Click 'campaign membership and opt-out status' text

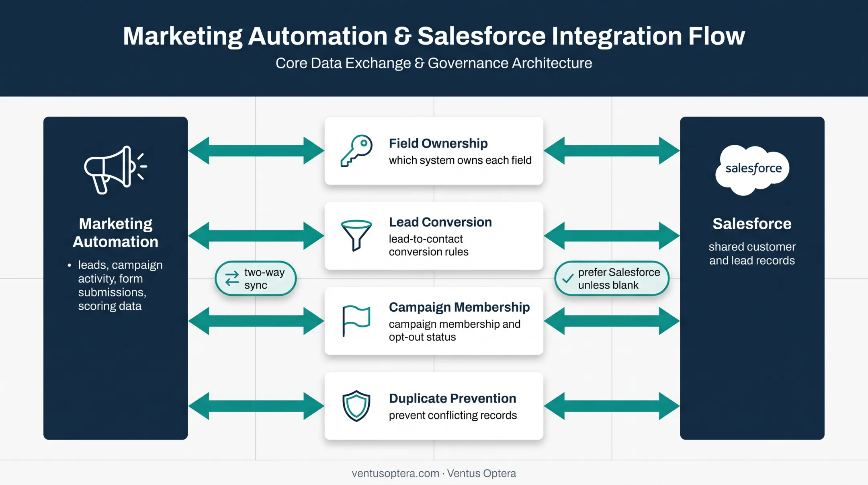tap(454, 331)
